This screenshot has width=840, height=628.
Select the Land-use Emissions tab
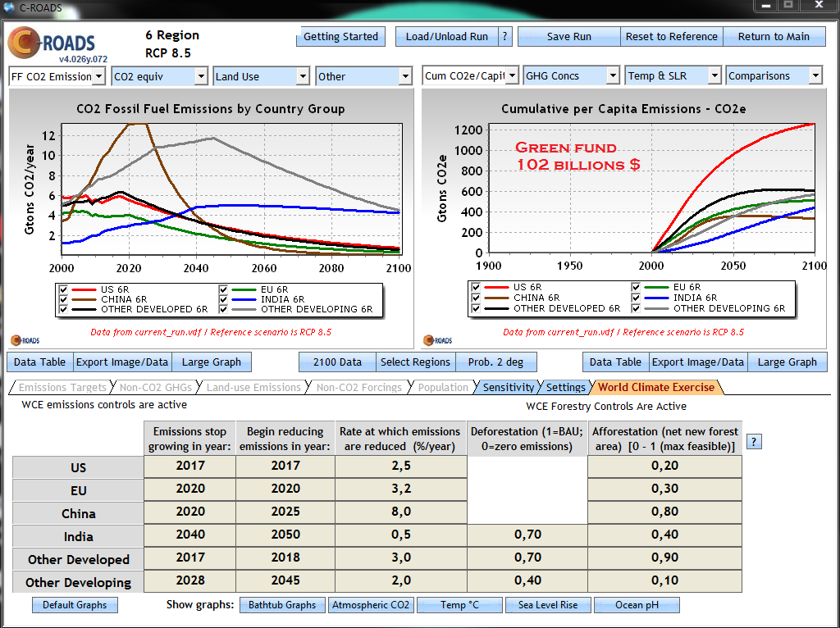(253, 387)
